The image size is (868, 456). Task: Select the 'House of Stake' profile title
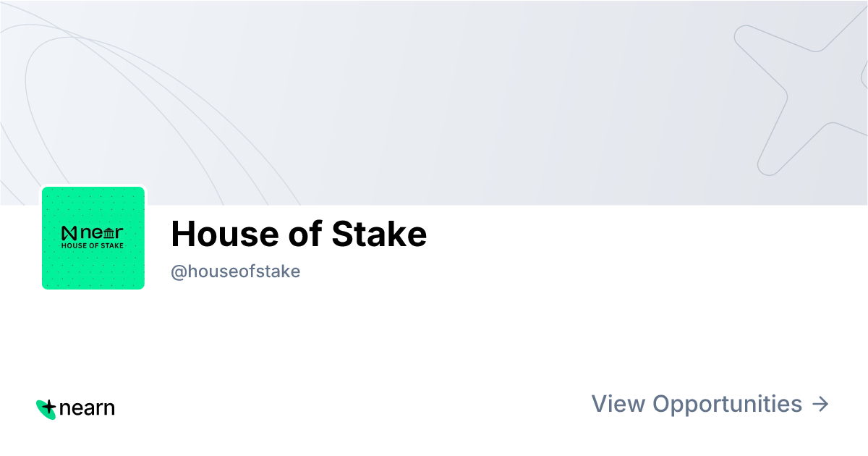point(299,235)
